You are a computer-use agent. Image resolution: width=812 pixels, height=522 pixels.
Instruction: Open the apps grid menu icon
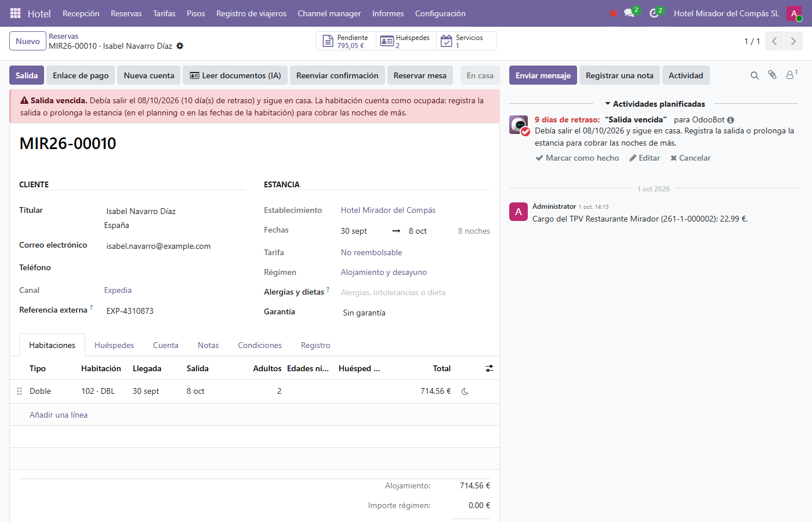pos(16,13)
